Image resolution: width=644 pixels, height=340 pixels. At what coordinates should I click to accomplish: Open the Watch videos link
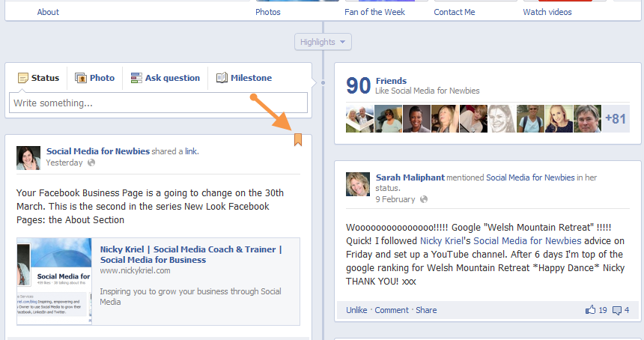pyautogui.click(x=547, y=12)
